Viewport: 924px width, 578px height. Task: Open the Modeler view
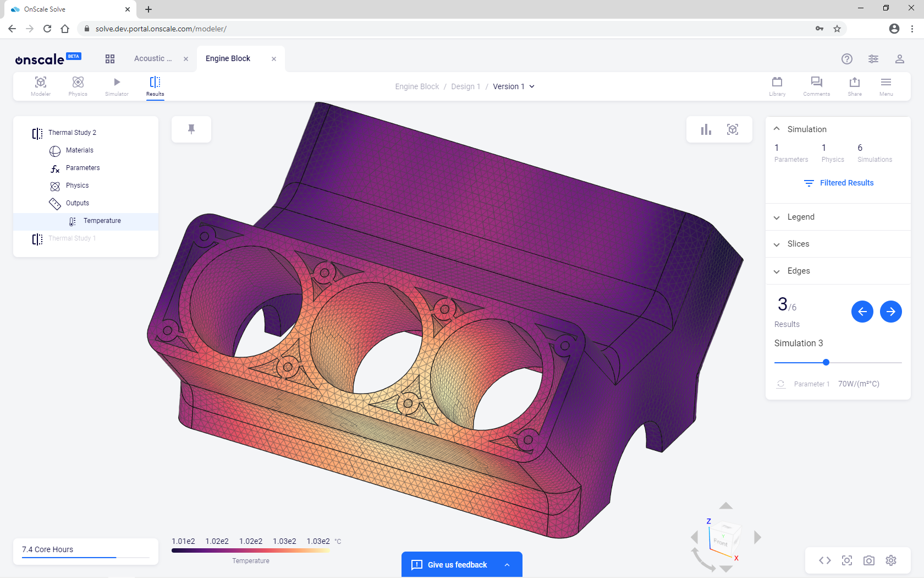tap(40, 86)
